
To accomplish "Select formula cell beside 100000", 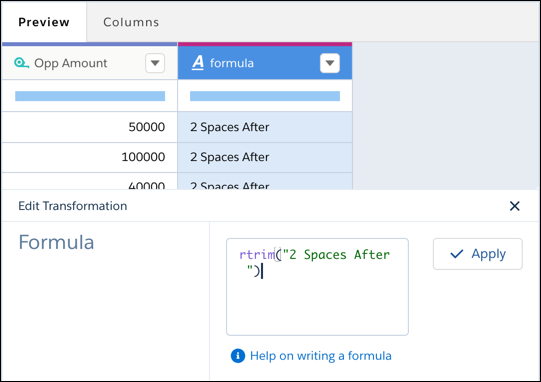I will pos(265,157).
